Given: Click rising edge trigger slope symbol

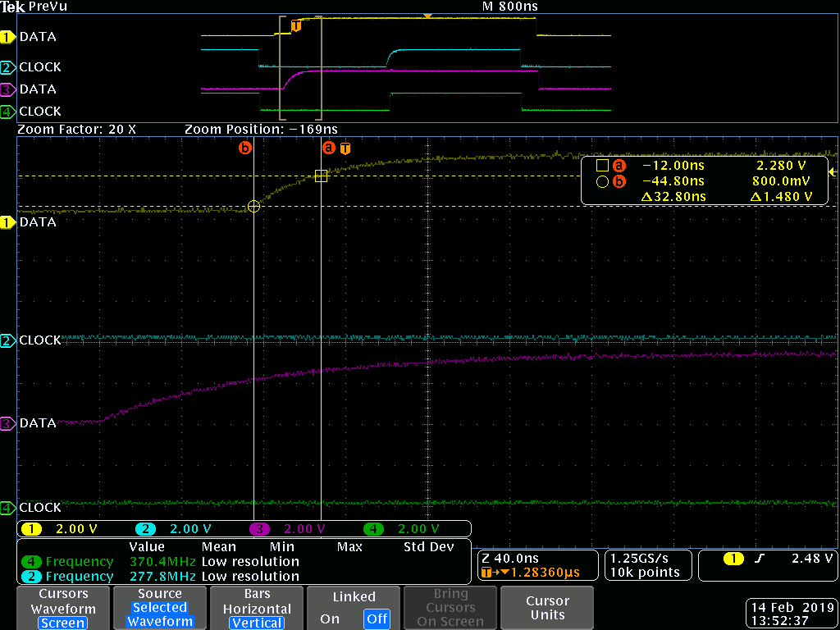Looking at the screenshot, I should pyautogui.click(x=760, y=559).
